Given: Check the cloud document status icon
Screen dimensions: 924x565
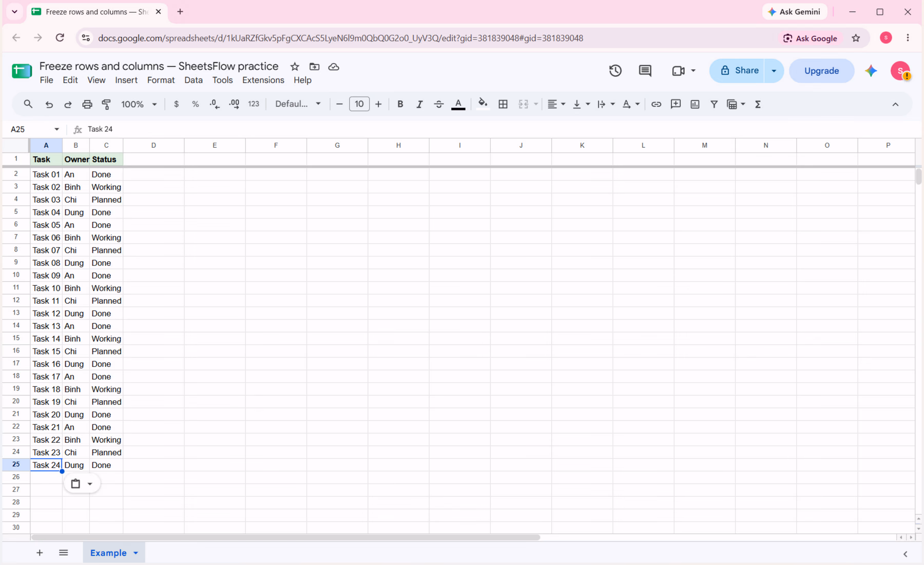Looking at the screenshot, I should click(x=334, y=67).
